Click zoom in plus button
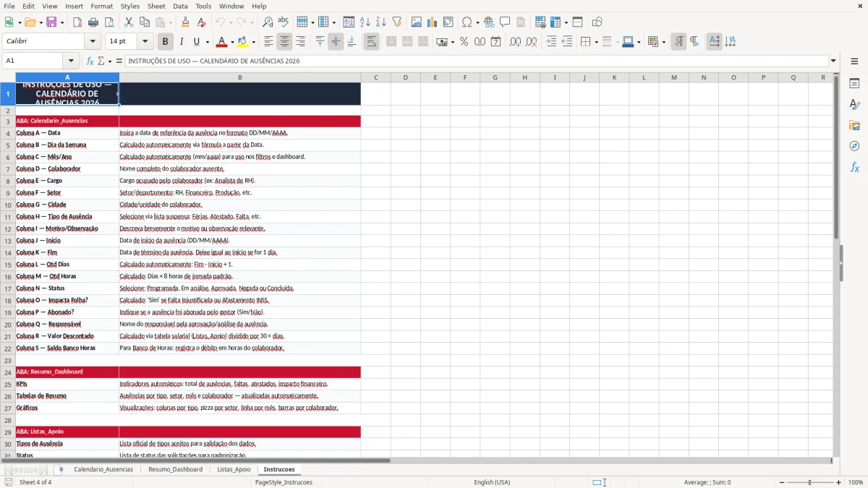868x488 pixels. 838,482
